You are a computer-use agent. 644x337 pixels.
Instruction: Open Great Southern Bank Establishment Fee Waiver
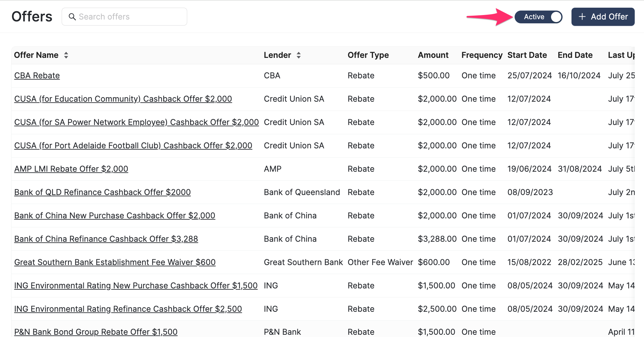115,263
